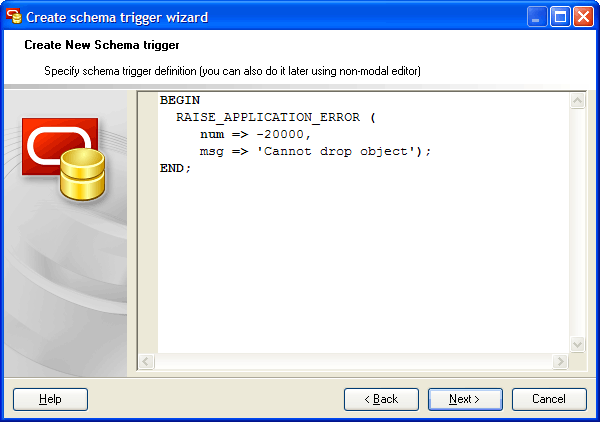The image size is (600, 422).
Task: Close the Create schema trigger wizard
Action: (x=583, y=17)
